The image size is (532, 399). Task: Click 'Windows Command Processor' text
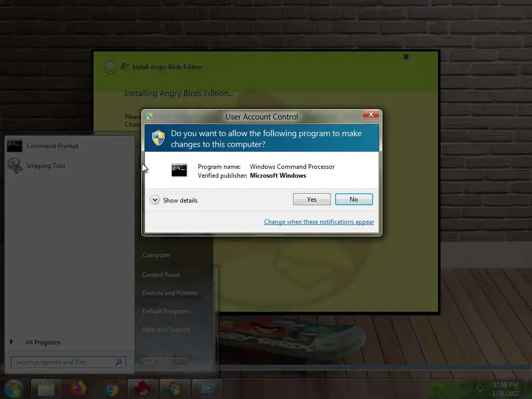(x=292, y=167)
